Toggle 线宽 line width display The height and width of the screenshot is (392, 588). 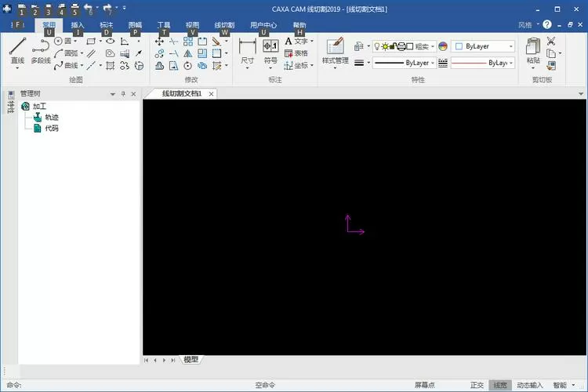pos(499,385)
